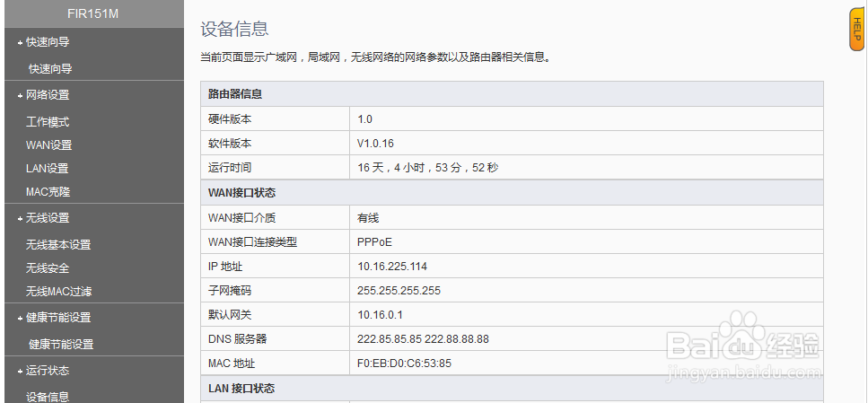Screen dimensions: 868x403
Task: Click the FIR151M title in sidebar
Action: pyautogui.click(x=93, y=14)
